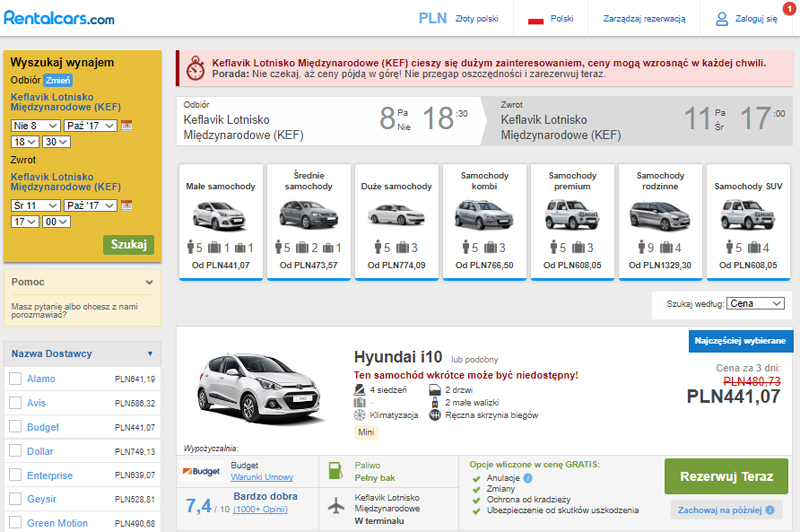Click Rezerwuj Teraz button
800x532 pixels.
[x=726, y=476]
